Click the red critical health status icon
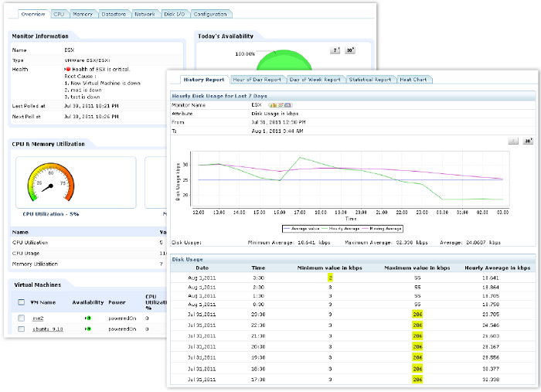The height and width of the screenshot is (392, 541). point(68,69)
